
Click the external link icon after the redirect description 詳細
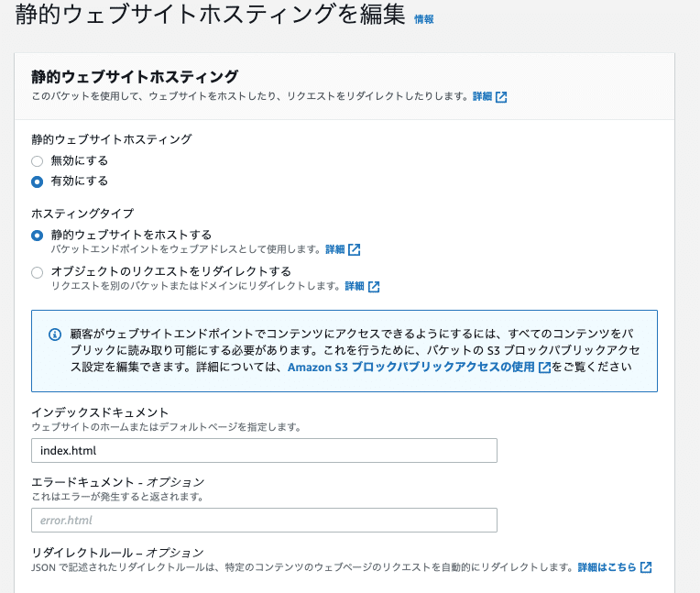[374, 287]
